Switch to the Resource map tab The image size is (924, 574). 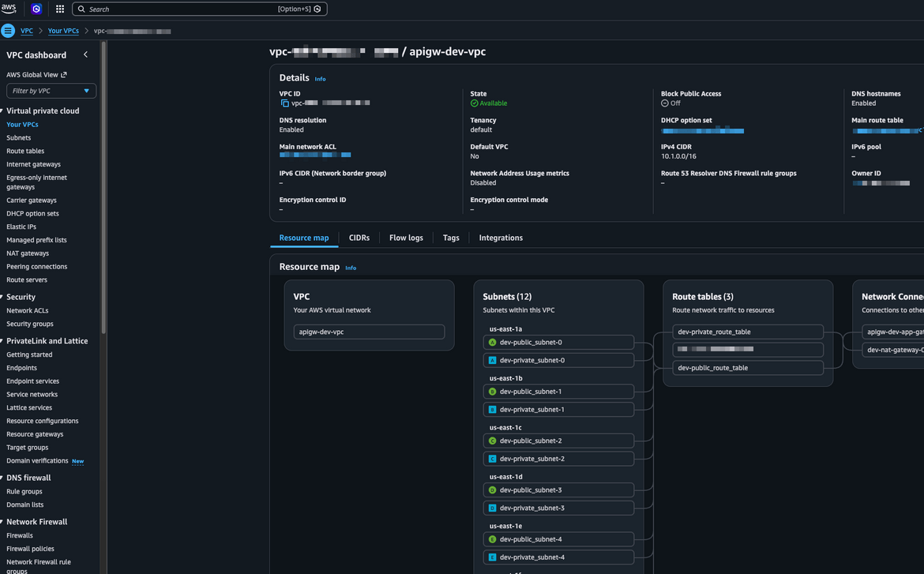(304, 238)
